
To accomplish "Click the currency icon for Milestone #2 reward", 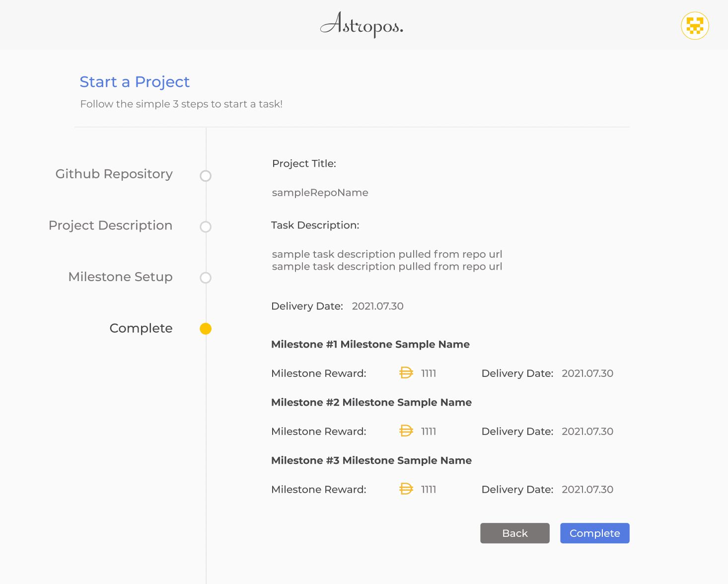I will coord(406,431).
